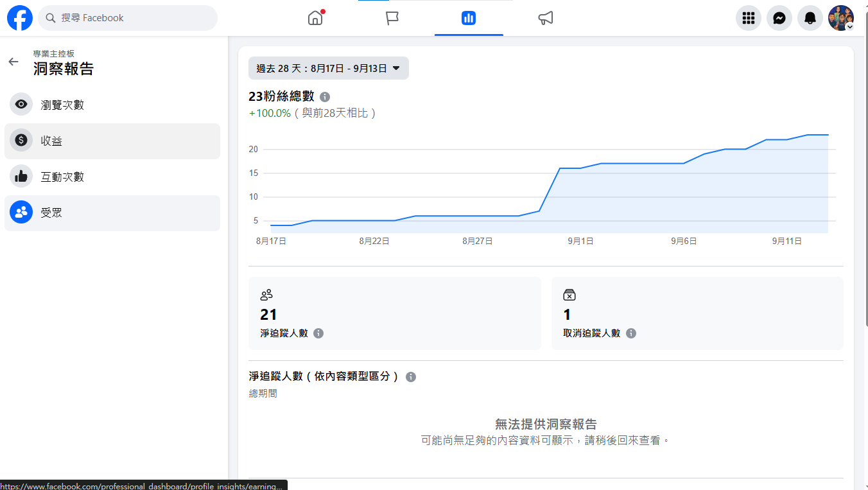Open the Ads megaphone icon
The height and width of the screenshot is (490, 868).
(x=546, y=18)
